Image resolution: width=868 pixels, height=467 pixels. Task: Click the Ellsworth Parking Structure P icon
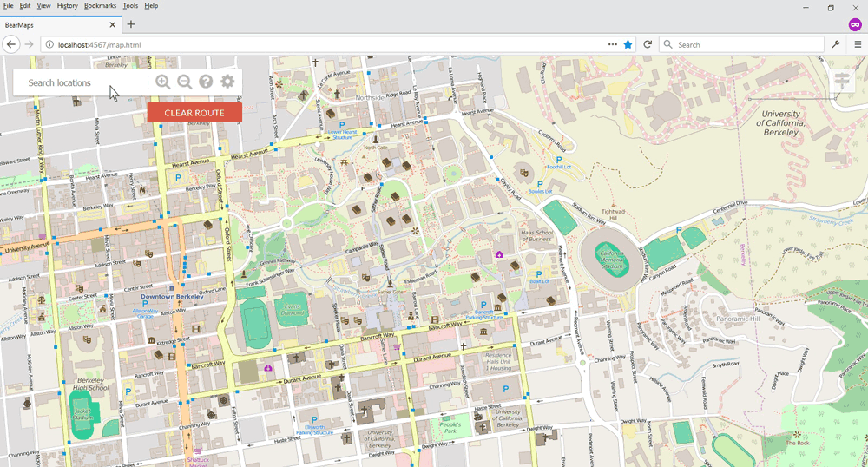pos(314,420)
